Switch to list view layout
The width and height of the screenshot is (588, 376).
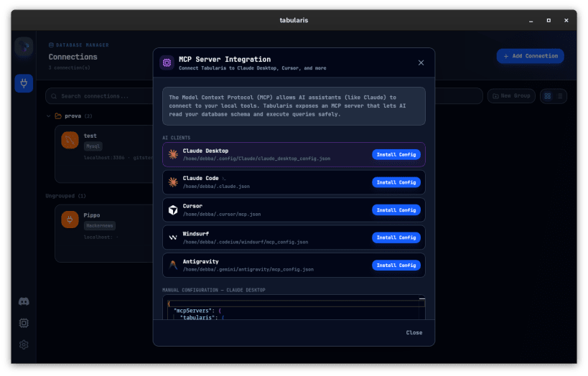coord(559,96)
